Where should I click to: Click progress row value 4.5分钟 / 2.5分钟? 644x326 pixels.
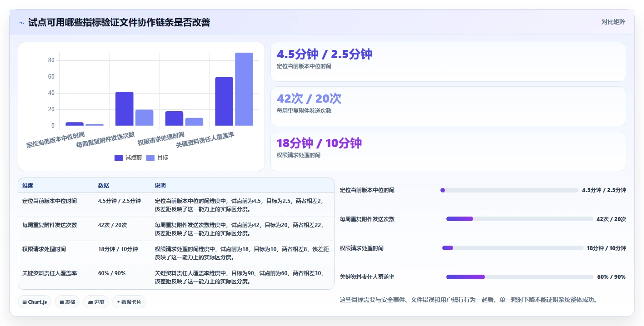tap(604, 190)
